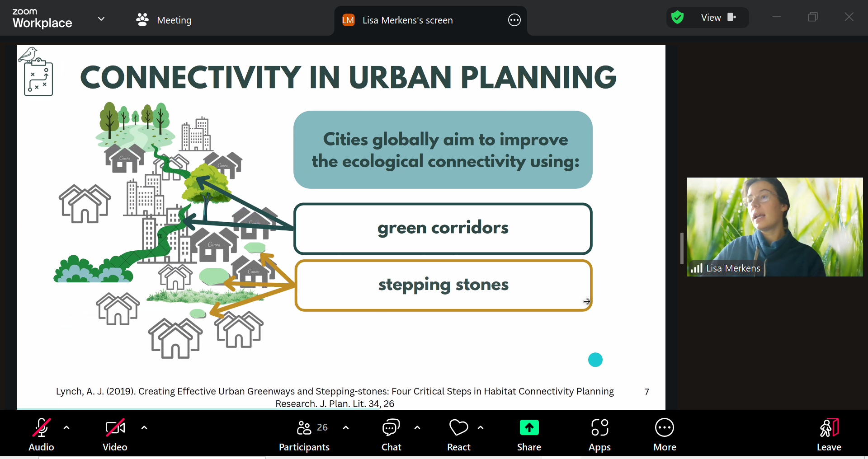Open the React emoji menu
This screenshot has width=868, height=459.
[x=458, y=434]
